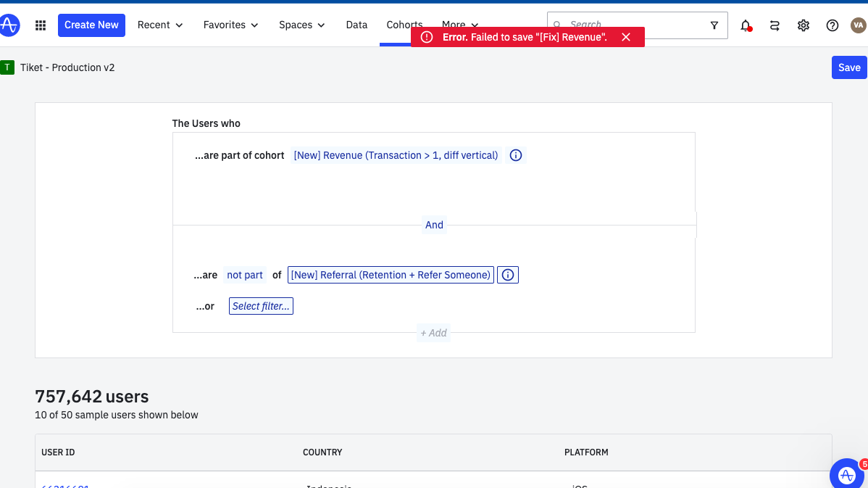Screen dimensions: 868x488
Task: Expand the More menu
Action: point(459,25)
